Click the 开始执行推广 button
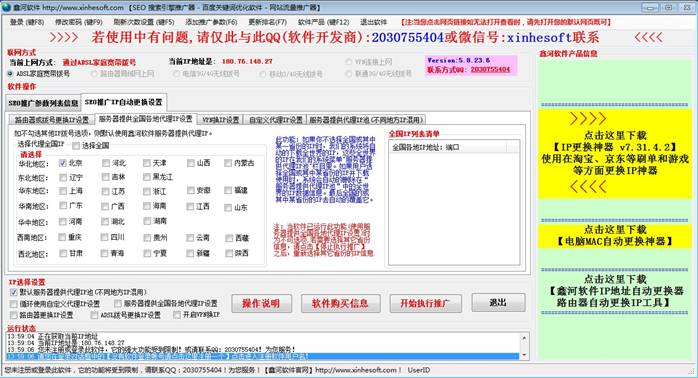The width and height of the screenshot is (698, 378). coord(425,304)
